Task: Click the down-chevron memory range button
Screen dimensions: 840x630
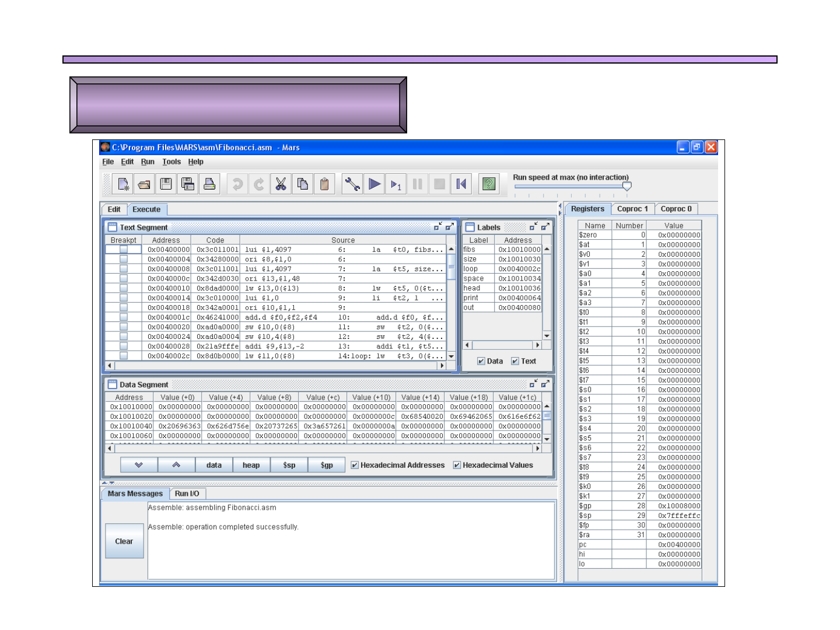Action: pos(139,465)
